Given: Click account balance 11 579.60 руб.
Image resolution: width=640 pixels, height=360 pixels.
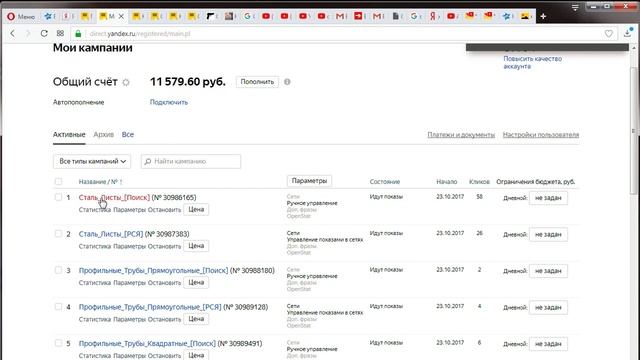Looking at the screenshot, I should coord(187,82).
